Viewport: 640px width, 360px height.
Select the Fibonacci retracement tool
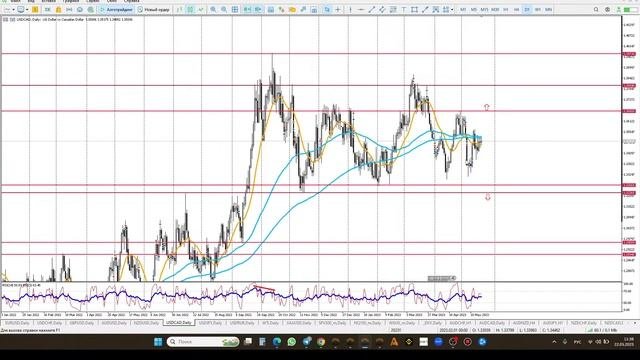393,9
